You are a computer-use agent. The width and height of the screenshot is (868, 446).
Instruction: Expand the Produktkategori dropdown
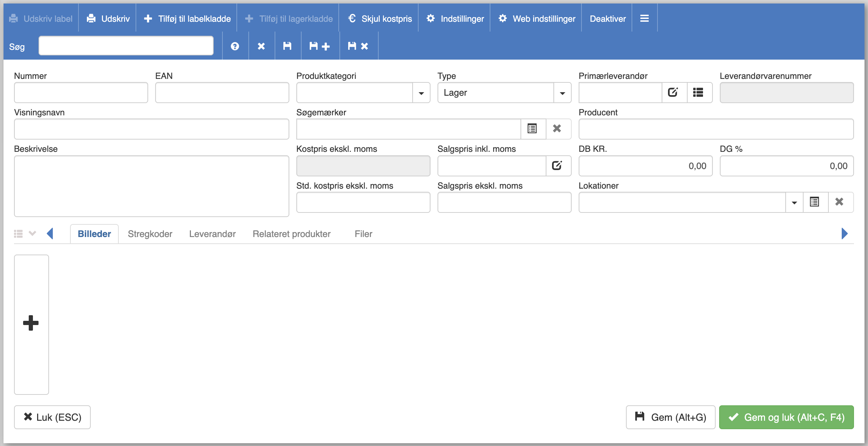point(421,93)
